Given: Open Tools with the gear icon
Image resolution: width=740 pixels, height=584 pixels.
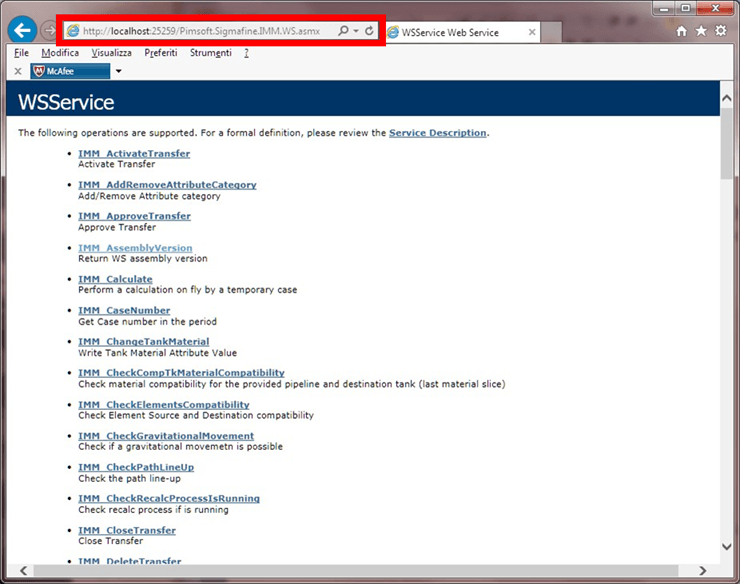Looking at the screenshot, I should click(x=721, y=31).
